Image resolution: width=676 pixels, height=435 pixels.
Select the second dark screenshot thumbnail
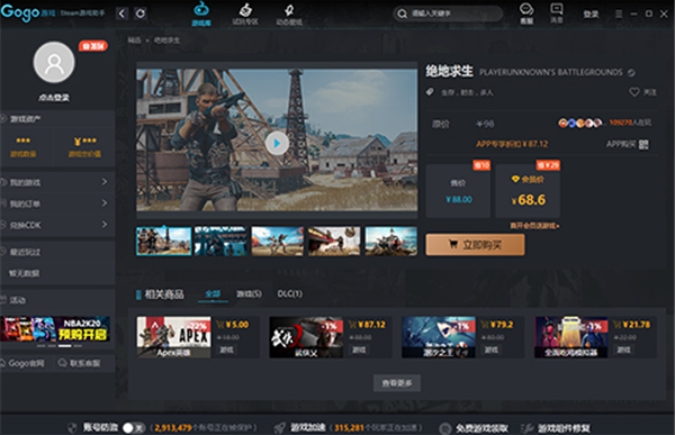[220, 241]
